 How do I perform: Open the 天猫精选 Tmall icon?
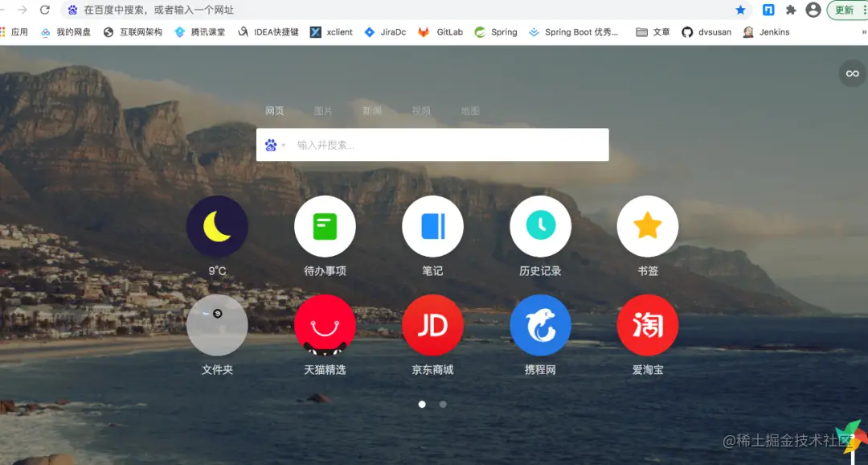coord(325,325)
